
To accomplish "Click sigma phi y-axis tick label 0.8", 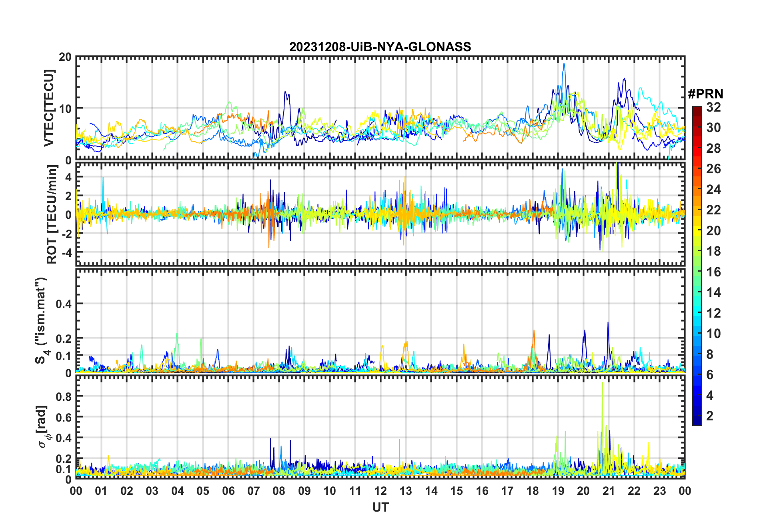I will [64, 396].
